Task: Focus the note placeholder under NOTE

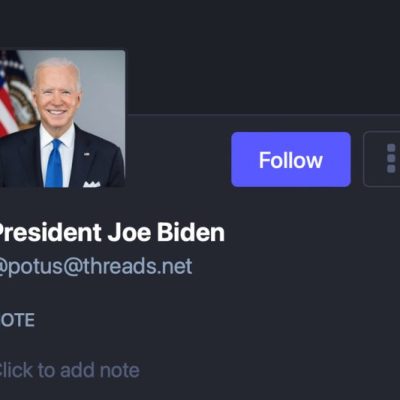Action: pyautogui.click(x=68, y=370)
